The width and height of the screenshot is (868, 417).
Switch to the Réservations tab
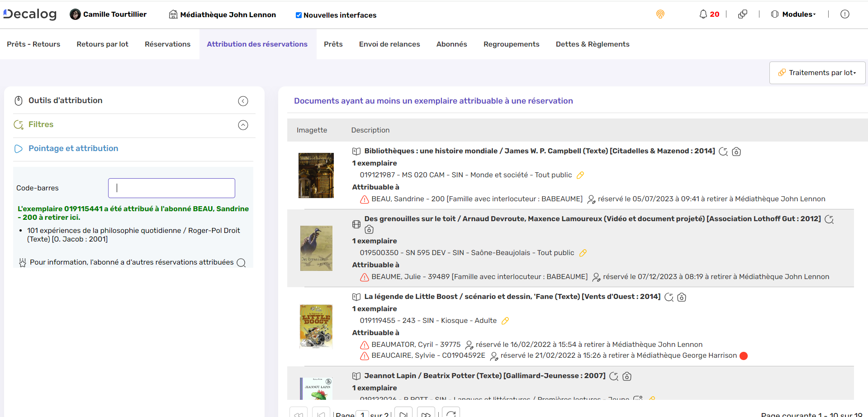pyautogui.click(x=167, y=44)
